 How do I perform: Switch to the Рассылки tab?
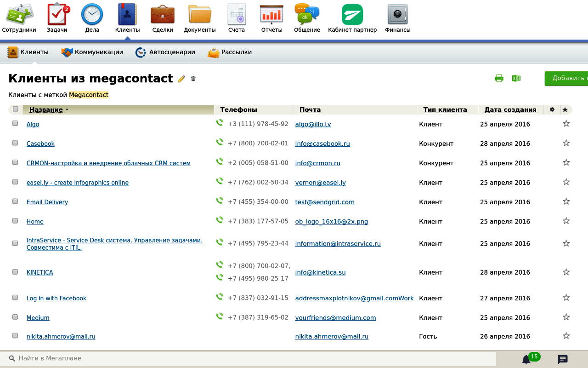[x=230, y=52]
